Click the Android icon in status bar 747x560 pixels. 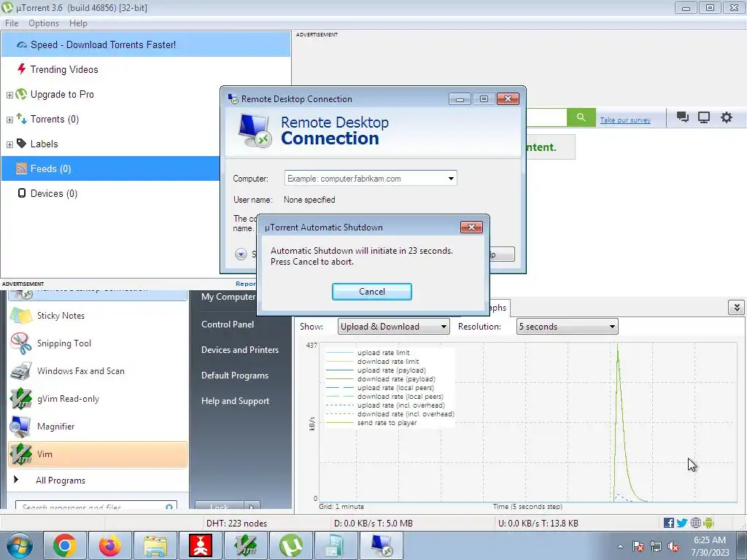tap(708, 523)
